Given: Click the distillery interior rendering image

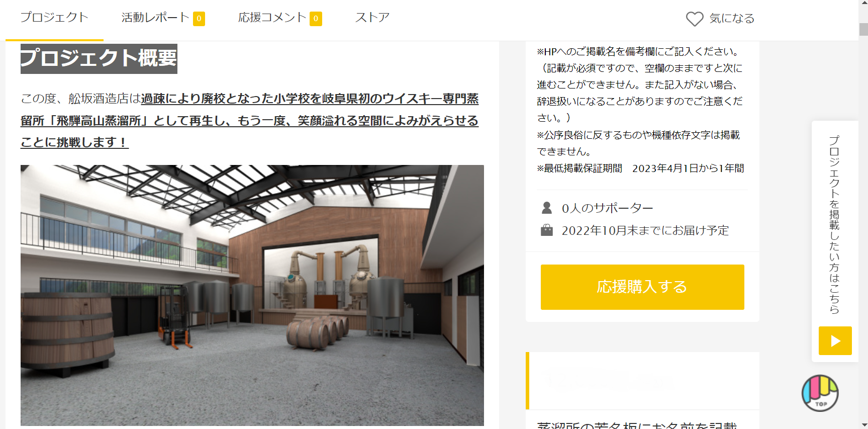Looking at the screenshot, I should 252,295.
